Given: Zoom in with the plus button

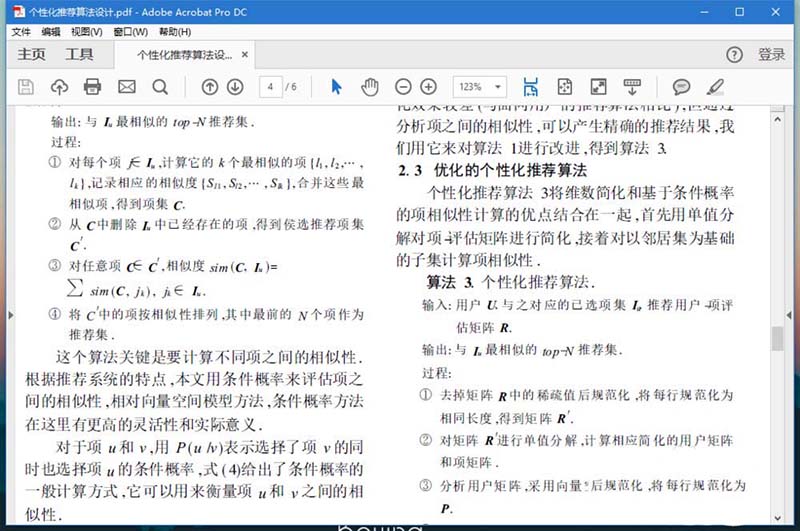Looking at the screenshot, I should [x=429, y=87].
